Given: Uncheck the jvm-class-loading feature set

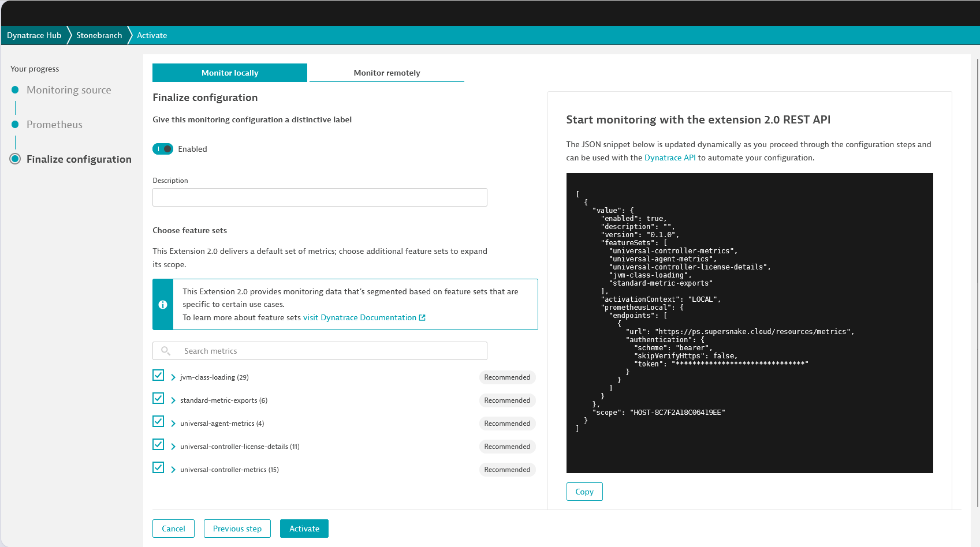Looking at the screenshot, I should (158, 375).
